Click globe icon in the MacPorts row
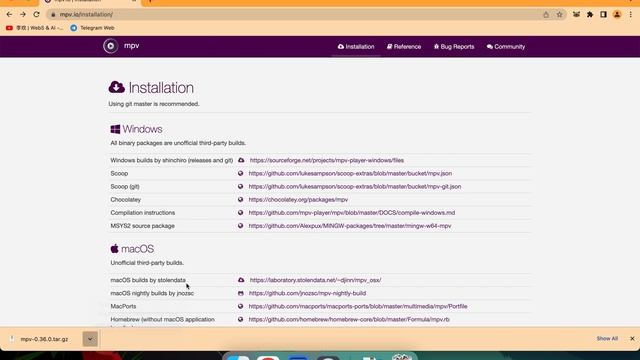This screenshot has height=360, width=640. tap(240, 306)
